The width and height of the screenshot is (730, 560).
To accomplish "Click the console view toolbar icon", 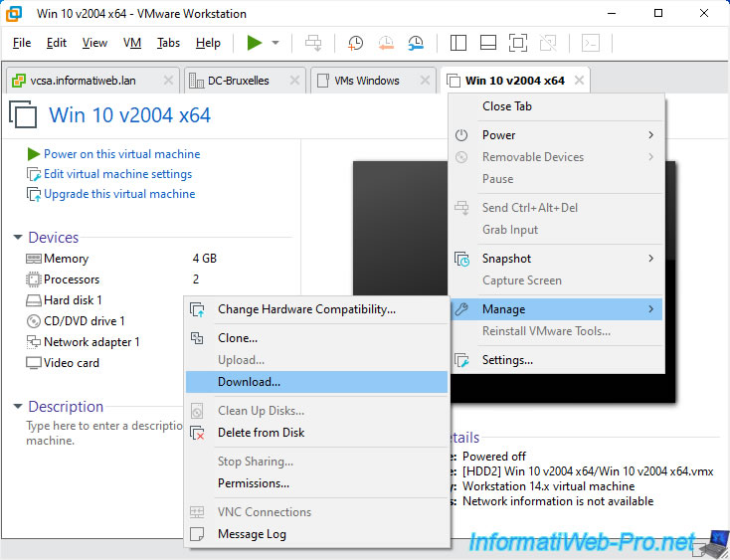I will pyautogui.click(x=591, y=43).
